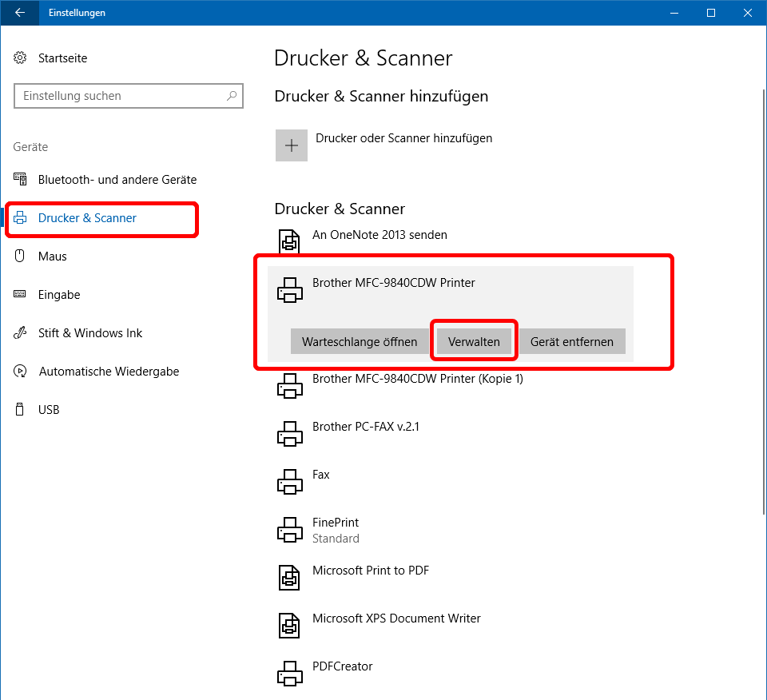Image resolution: width=767 pixels, height=700 pixels.
Task: Select FinePrint standard printer entry
Action: [x=336, y=530]
